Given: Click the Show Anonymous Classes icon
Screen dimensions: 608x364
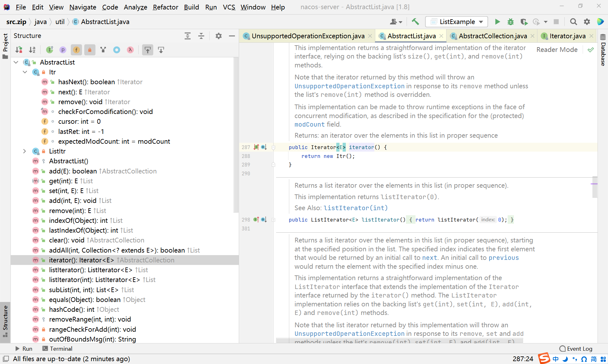Looking at the screenshot, I should pyautogui.click(x=117, y=50).
